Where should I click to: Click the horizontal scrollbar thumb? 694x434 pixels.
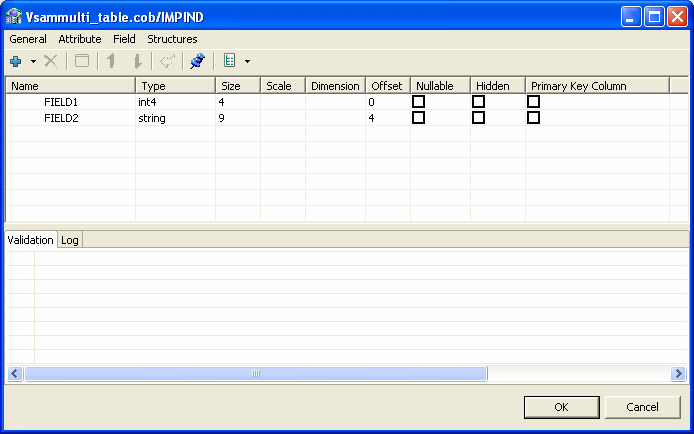256,373
